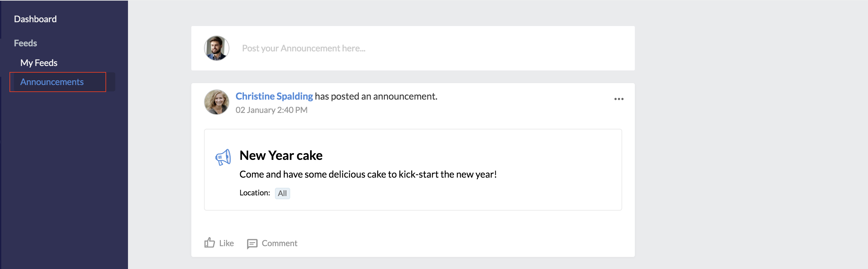This screenshot has width=868, height=269.
Task: Open the Announcements feed in the sidebar
Action: tap(52, 82)
